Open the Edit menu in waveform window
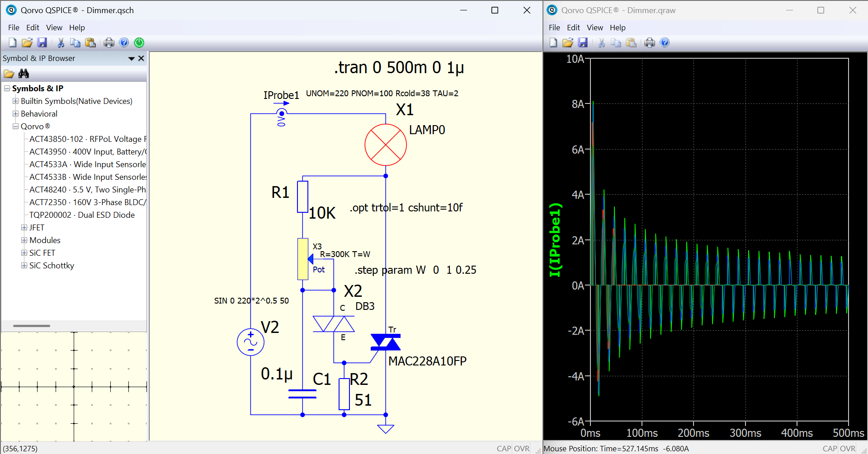This screenshot has width=868, height=454. pos(573,28)
